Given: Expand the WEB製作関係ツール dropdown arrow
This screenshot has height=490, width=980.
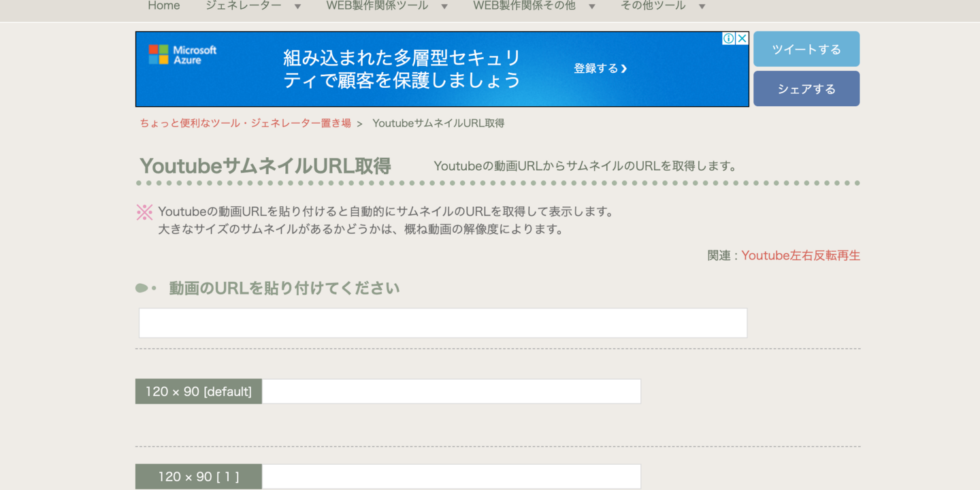Looking at the screenshot, I should pyautogui.click(x=444, y=7).
